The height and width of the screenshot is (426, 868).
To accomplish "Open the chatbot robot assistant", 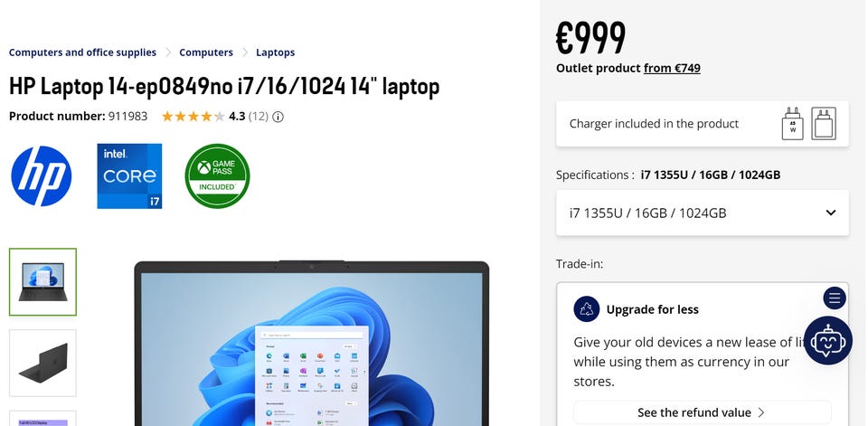I will pos(828,340).
